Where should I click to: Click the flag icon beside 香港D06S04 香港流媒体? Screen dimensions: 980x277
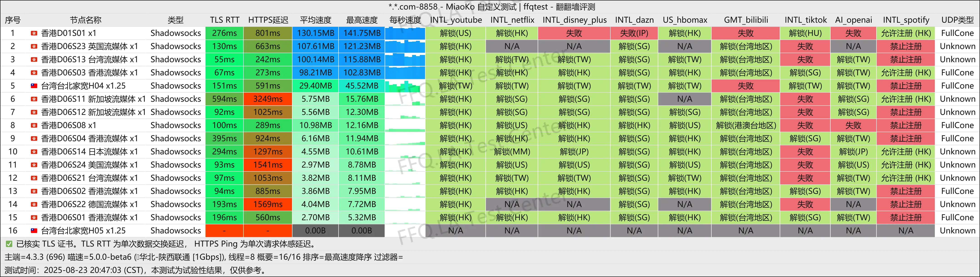[34, 138]
